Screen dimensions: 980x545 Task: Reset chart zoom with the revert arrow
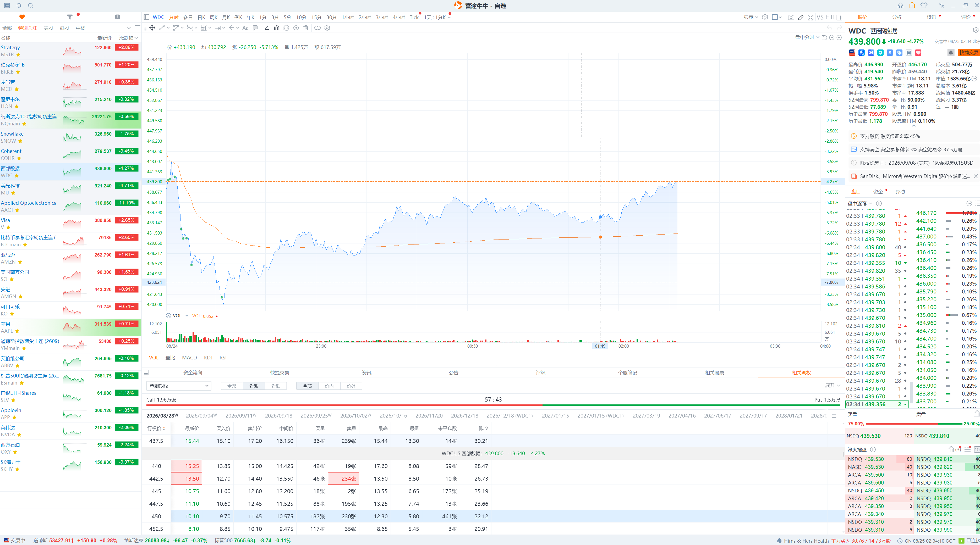click(x=825, y=37)
